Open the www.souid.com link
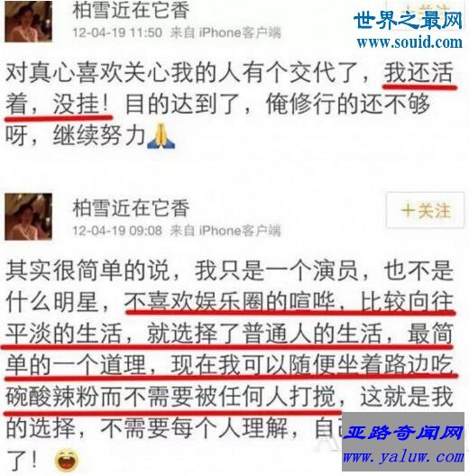 click(x=409, y=41)
